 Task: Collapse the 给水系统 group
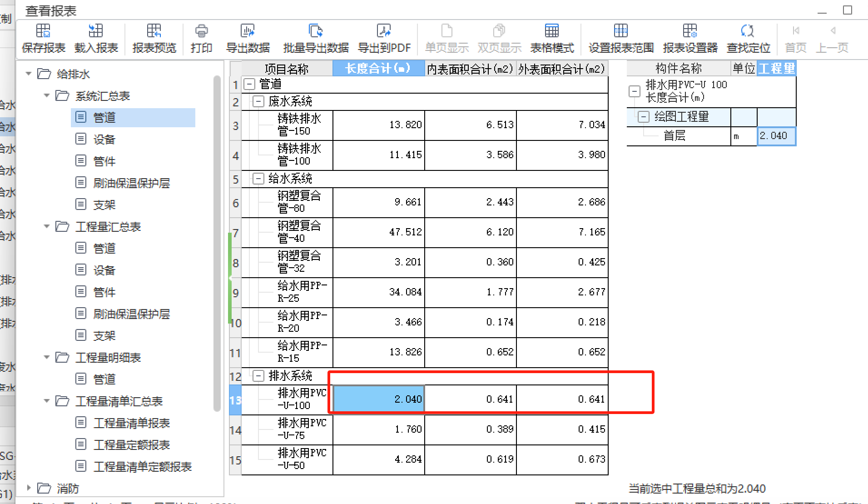pos(258,179)
